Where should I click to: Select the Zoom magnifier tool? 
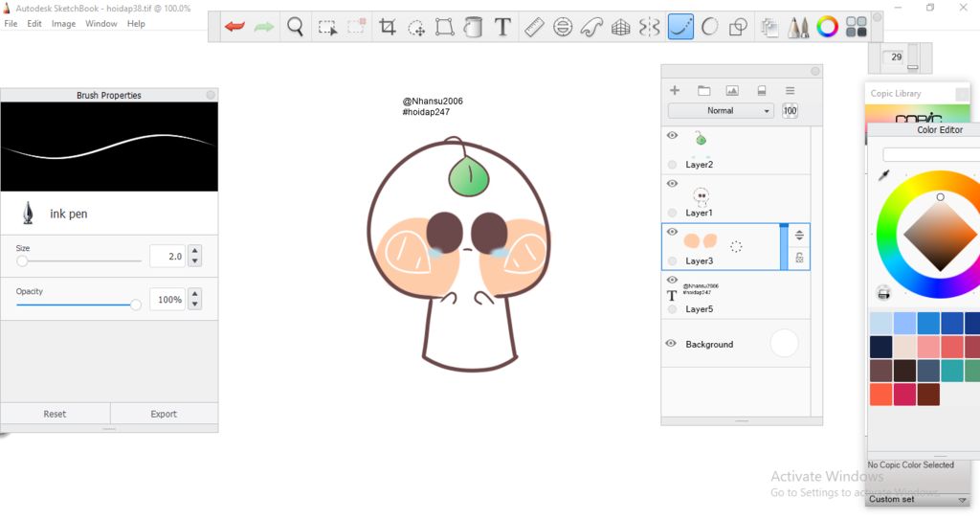click(295, 27)
